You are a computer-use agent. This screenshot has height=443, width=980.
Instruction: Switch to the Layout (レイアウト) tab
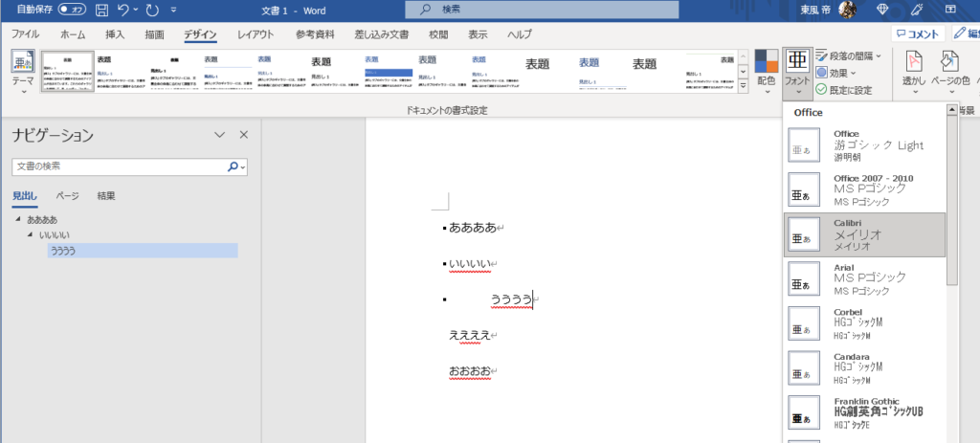tap(256, 34)
